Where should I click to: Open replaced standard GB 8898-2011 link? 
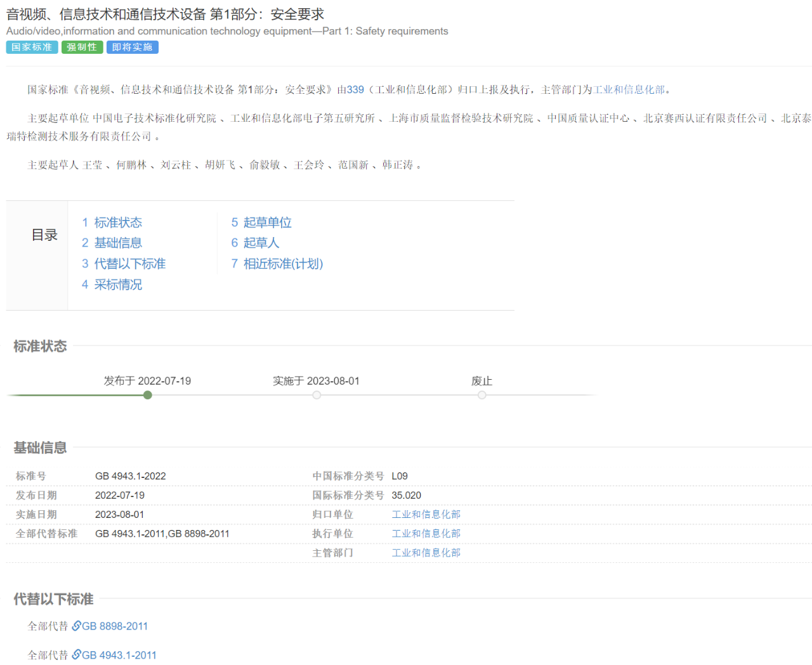[x=115, y=626]
